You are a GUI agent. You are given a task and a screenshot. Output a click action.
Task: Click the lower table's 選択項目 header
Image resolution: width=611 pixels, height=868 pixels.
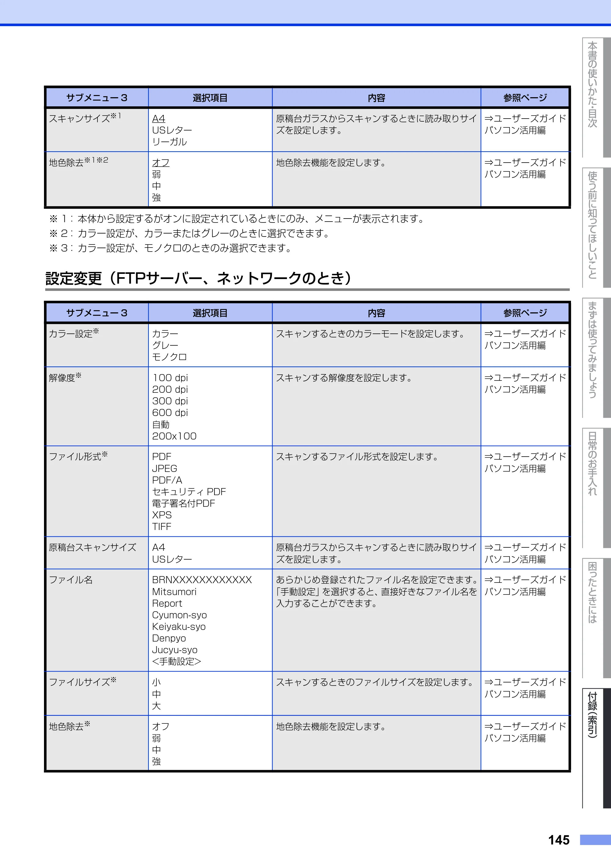[x=210, y=313]
